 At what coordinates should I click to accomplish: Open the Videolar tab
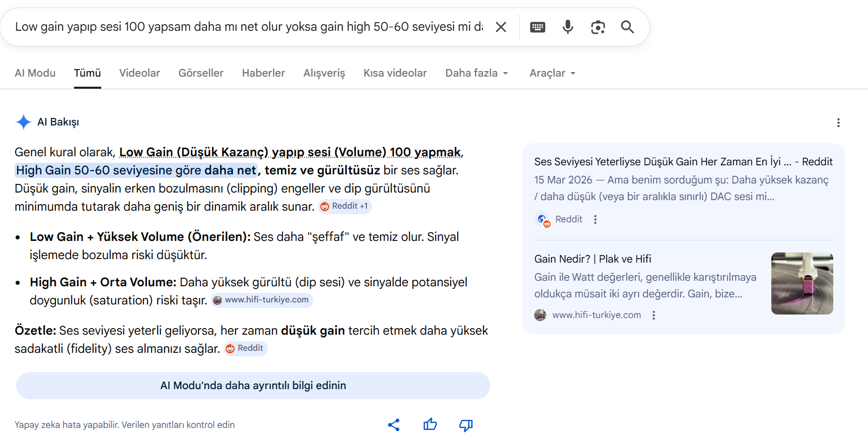pyautogui.click(x=139, y=73)
